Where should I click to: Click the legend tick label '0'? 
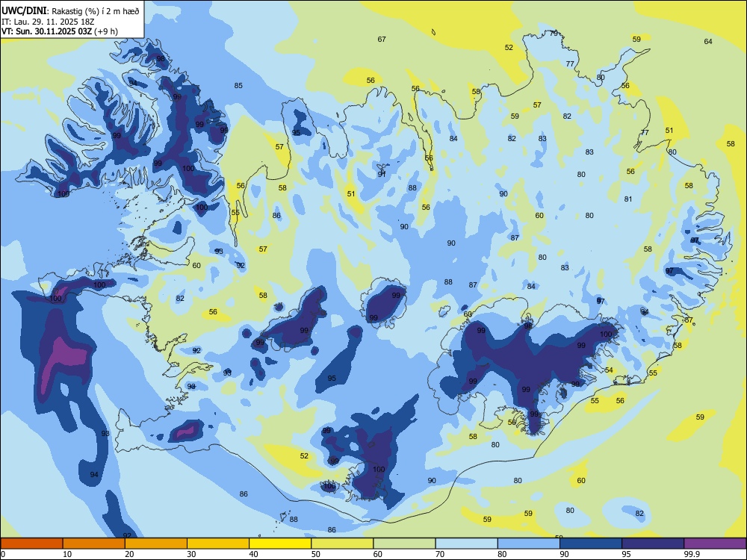pyautogui.click(x=3, y=554)
